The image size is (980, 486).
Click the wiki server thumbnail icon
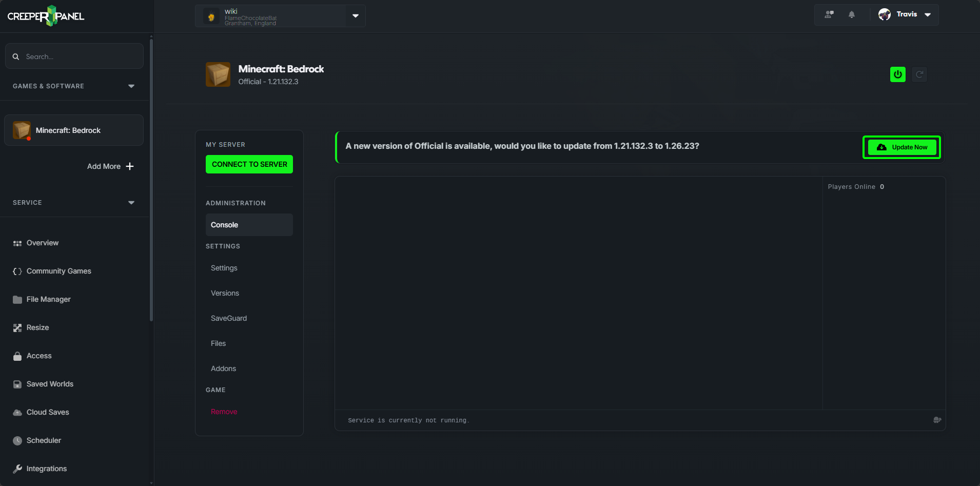tap(211, 16)
